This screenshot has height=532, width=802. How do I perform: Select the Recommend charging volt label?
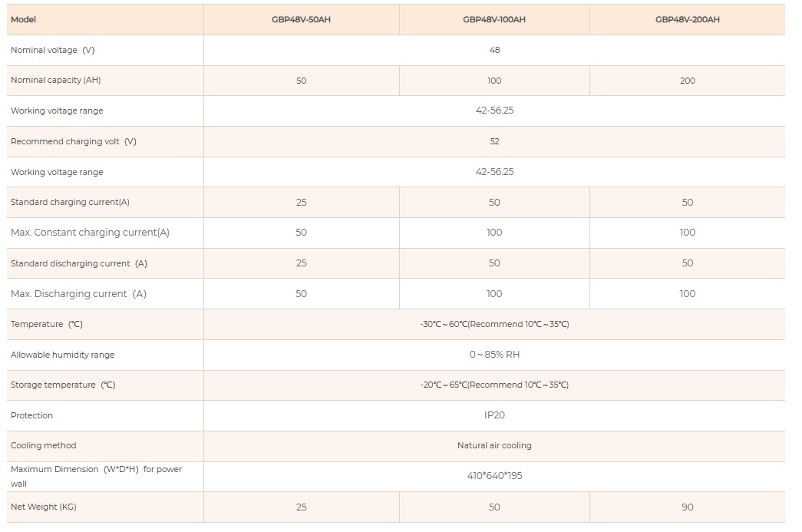tap(74, 142)
